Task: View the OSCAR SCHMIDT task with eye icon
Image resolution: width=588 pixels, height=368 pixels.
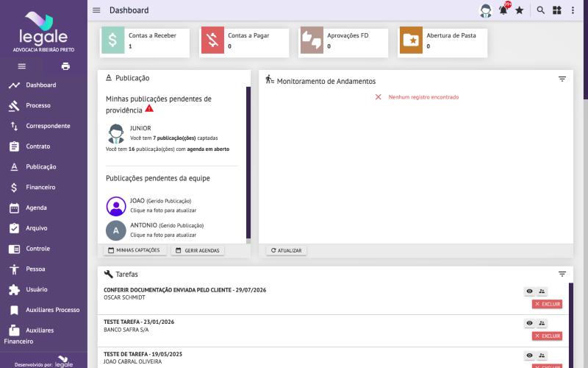Action: [529, 291]
